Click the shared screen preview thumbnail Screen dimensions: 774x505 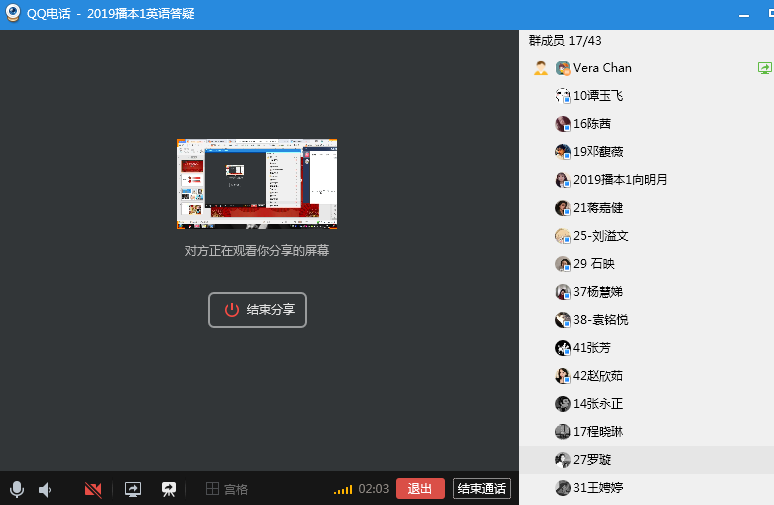pos(257,184)
